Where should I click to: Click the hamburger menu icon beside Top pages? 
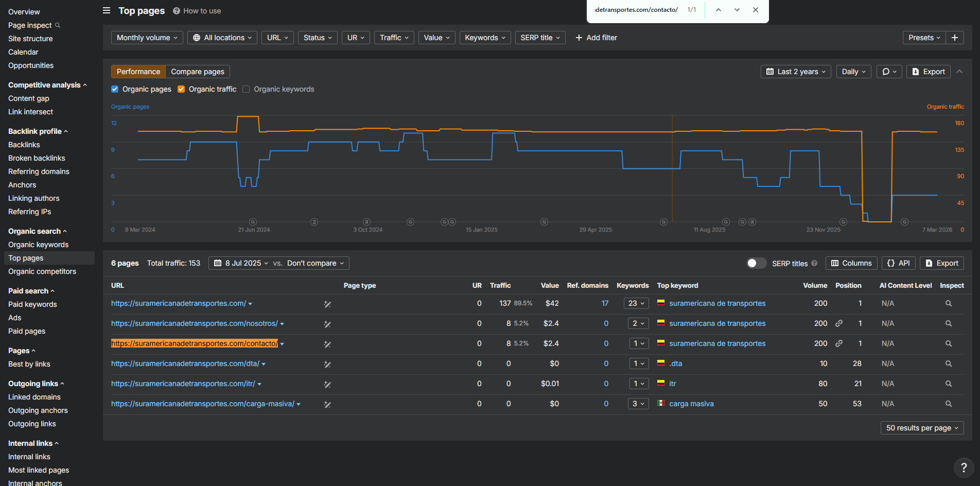(x=107, y=10)
